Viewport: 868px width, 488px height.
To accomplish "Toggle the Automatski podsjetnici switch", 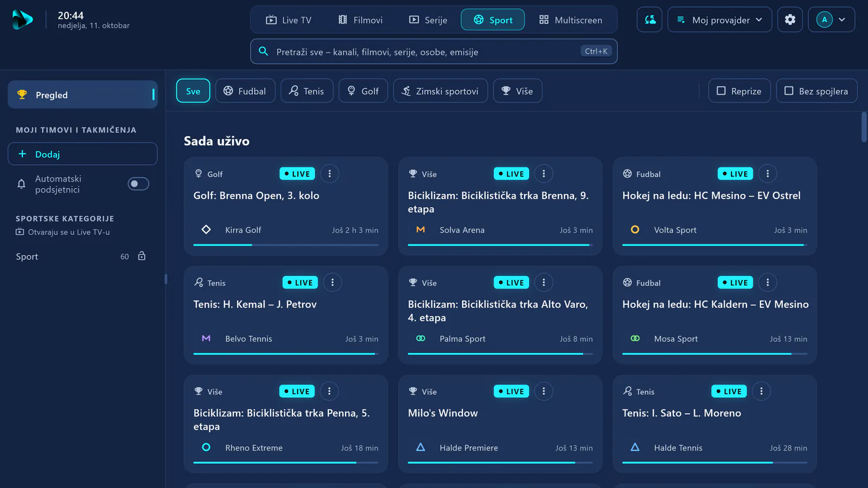I will [x=138, y=184].
